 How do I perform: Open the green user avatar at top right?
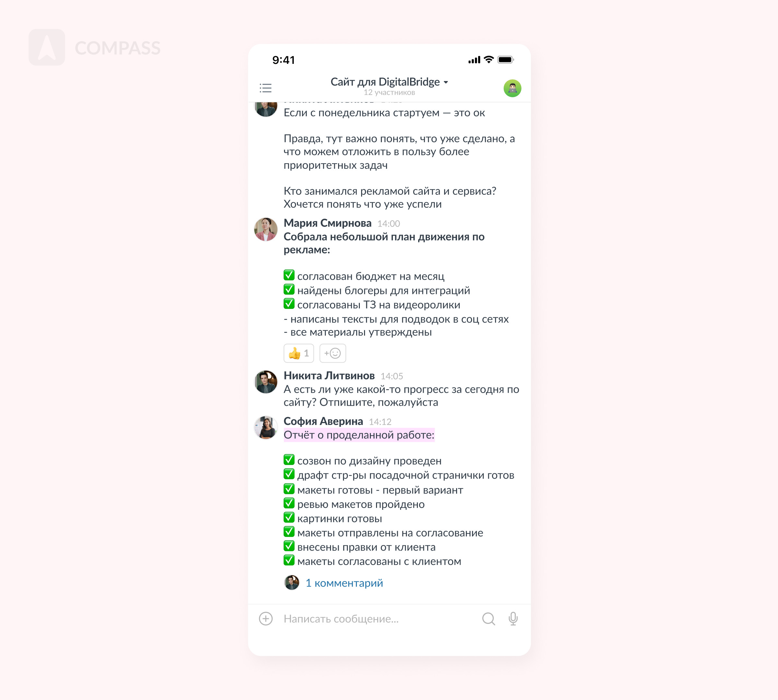click(512, 88)
